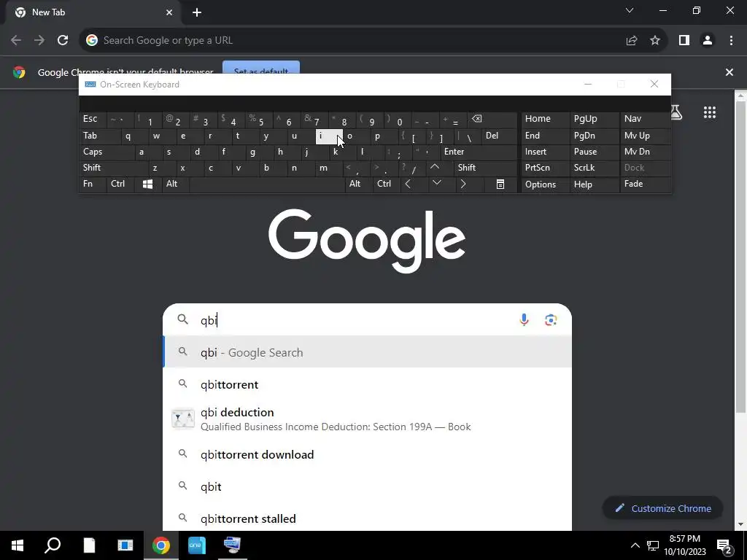Select the qbi deduction suggestion
Viewport: 747px width, 560px height.
(368, 419)
